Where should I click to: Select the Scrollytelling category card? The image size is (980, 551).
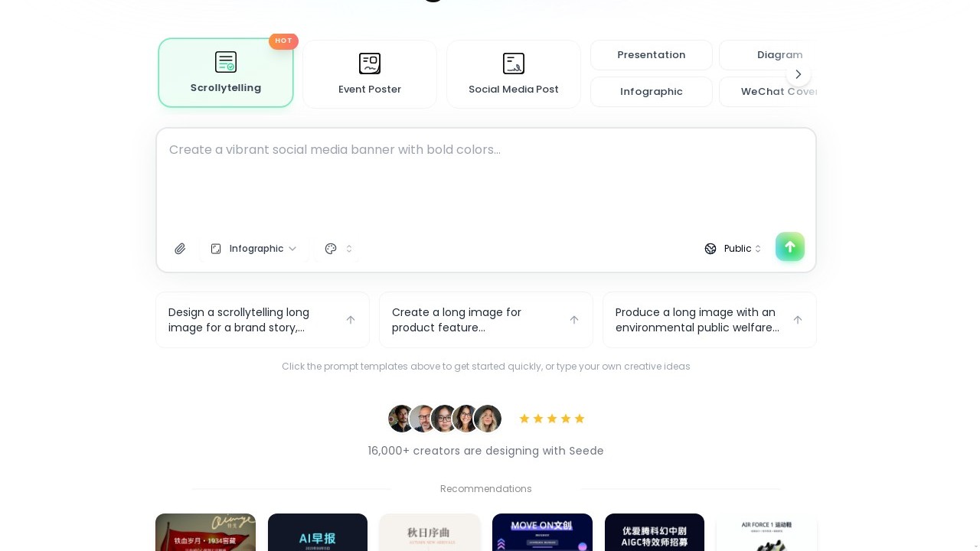[x=226, y=73]
